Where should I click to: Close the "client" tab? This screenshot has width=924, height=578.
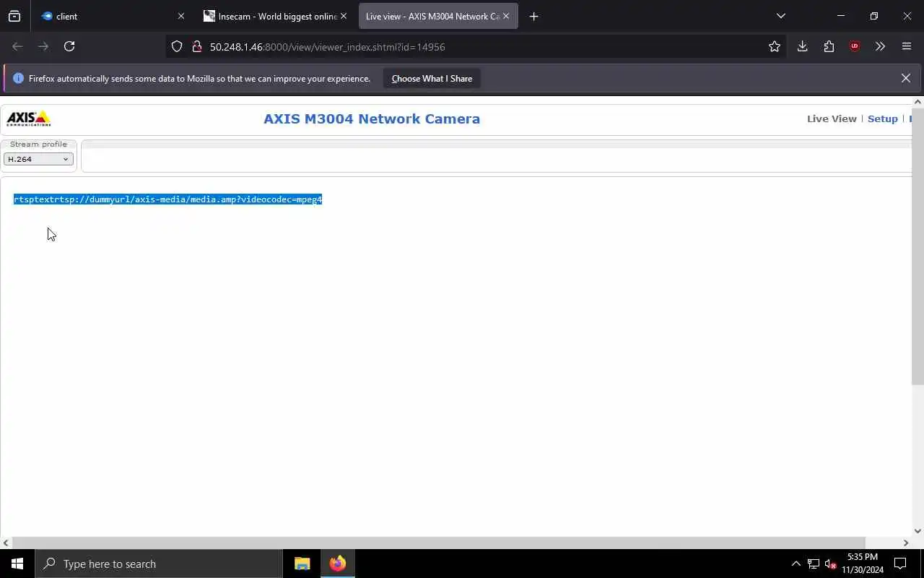(x=181, y=16)
